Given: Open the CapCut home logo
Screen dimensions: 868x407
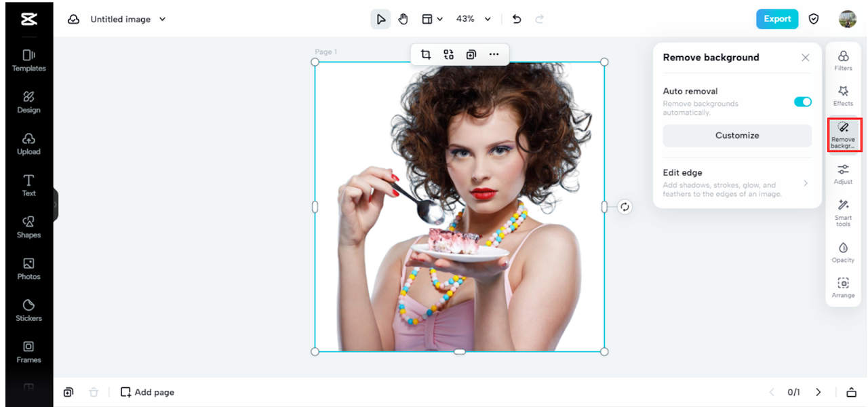Looking at the screenshot, I should 28,19.
